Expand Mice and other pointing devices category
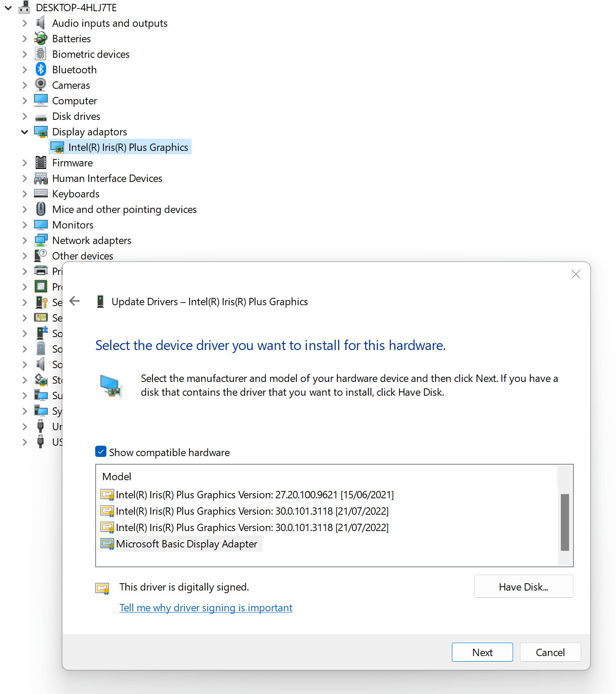Viewport: 616px width, 694px height. tap(25, 209)
